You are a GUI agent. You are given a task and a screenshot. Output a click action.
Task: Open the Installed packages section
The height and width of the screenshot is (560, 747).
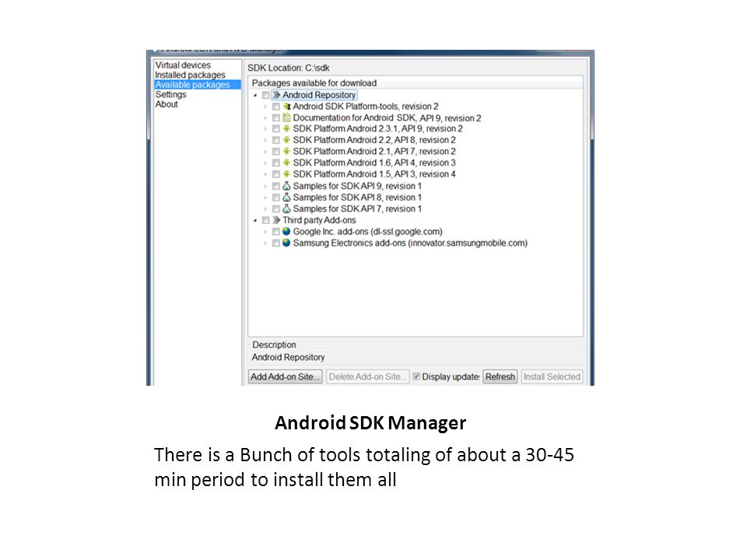[x=190, y=75]
